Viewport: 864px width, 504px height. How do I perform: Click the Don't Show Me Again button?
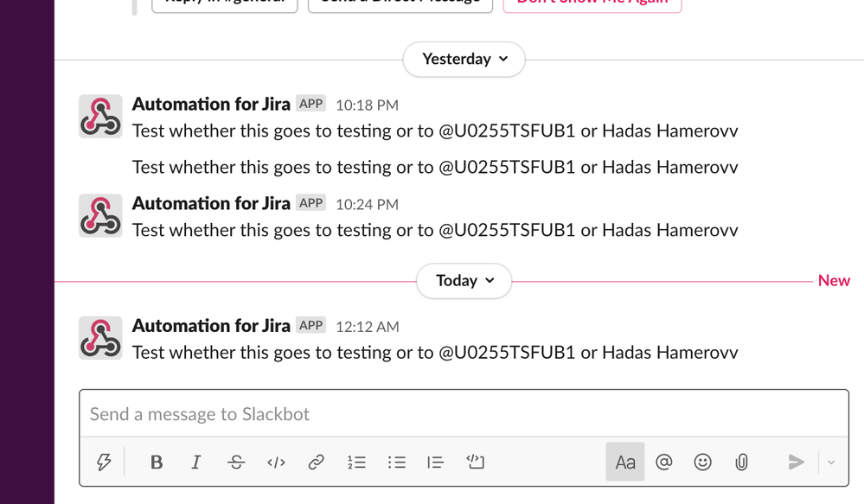[x=592, y=3]
